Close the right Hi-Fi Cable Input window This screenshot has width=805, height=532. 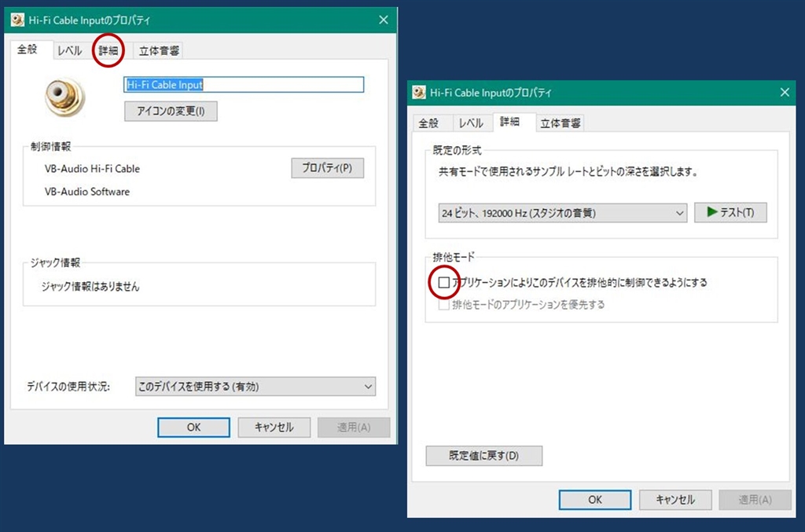point(785,93)
